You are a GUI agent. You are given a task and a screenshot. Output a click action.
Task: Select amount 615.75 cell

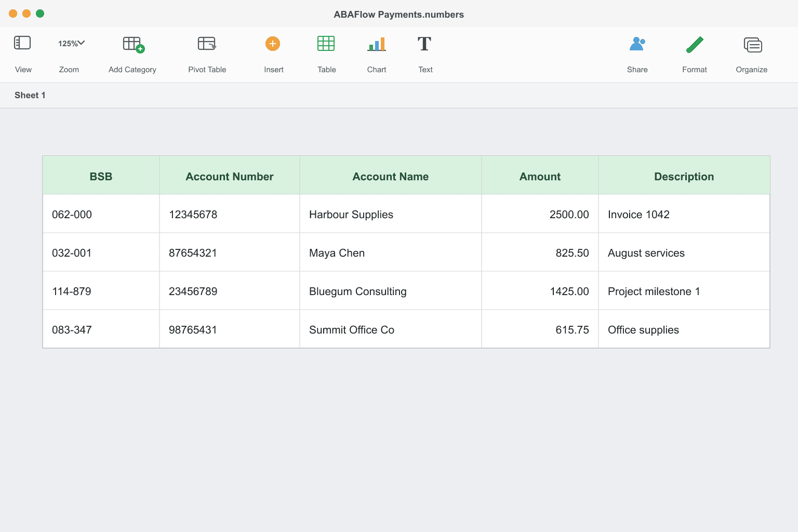point(540,329)
